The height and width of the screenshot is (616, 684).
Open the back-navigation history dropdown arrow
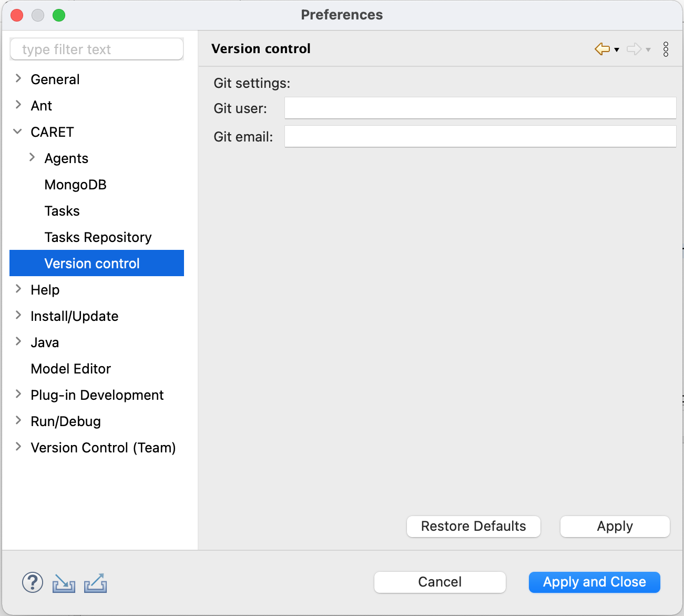click(616, 51)
